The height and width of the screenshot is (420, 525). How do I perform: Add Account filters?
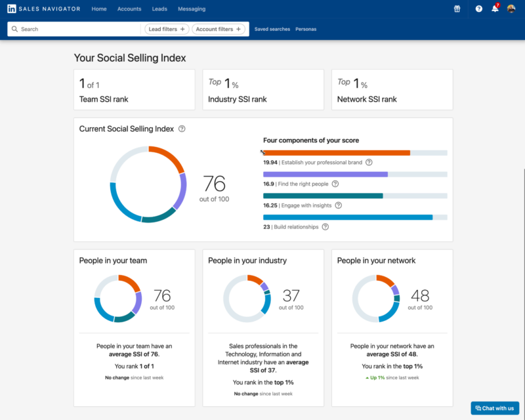click(219, 29)
